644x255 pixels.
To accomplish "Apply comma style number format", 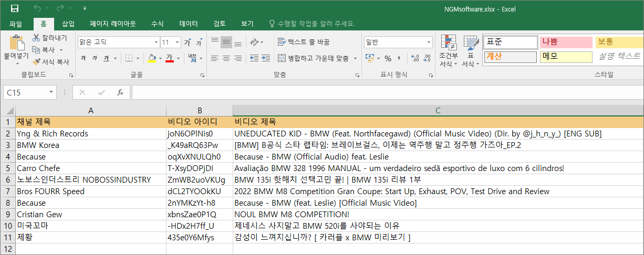I will pyautogui.click(x=400, y=58).
